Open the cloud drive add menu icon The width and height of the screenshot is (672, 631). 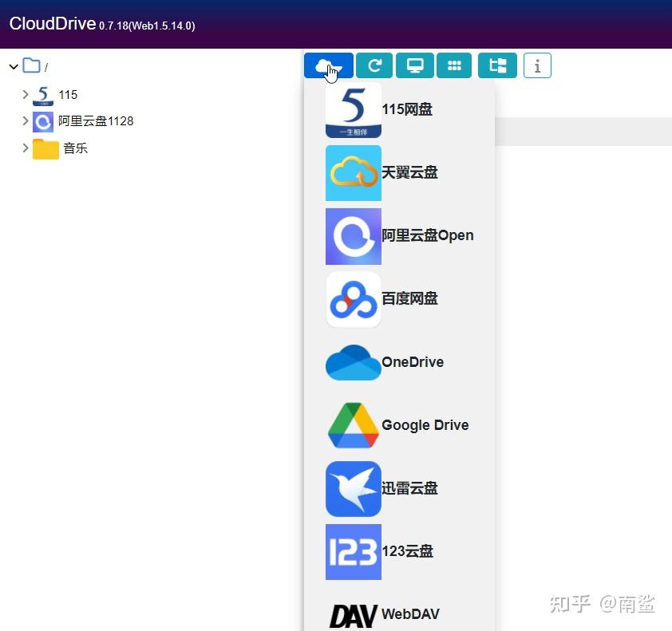click(328, 65)
